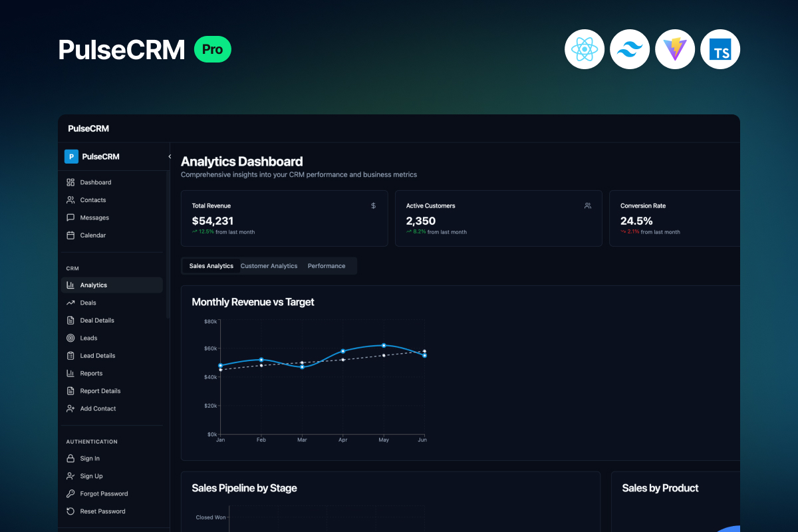Viewport: 798px width, 532px height.
Task: Switch to the Performance tab
Action: point(327,266)
